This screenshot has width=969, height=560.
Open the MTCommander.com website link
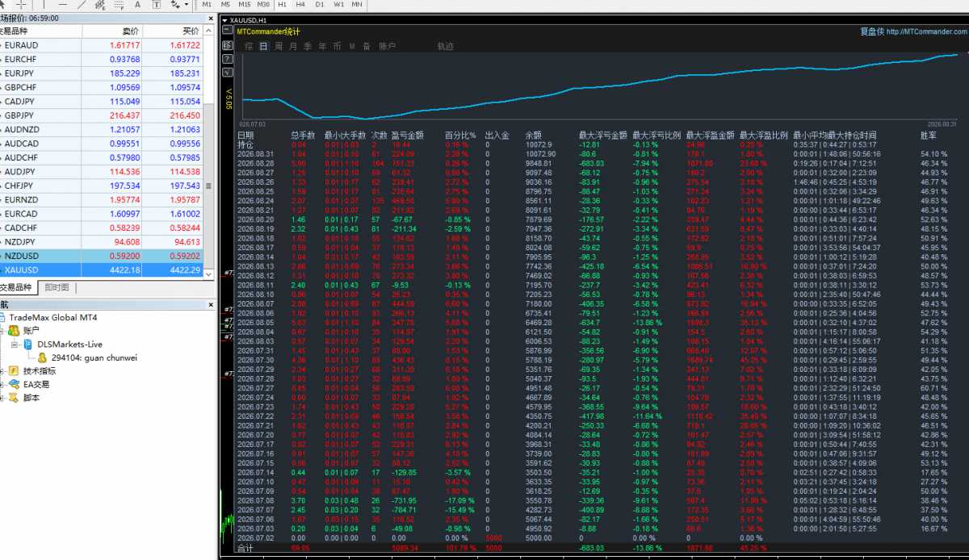(927, 32)
